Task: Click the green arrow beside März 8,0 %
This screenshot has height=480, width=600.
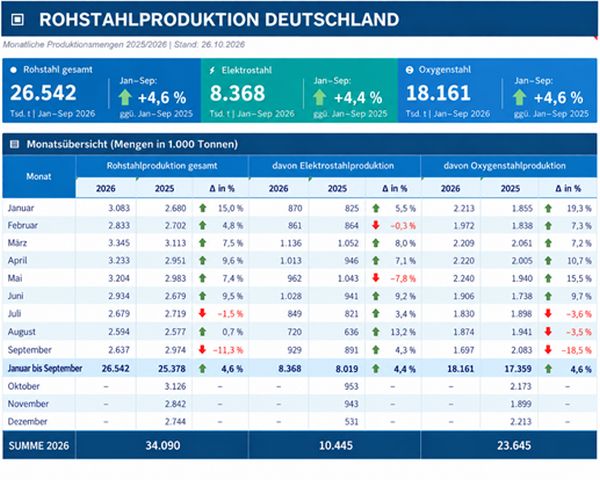Action: (x=376, y=243)
